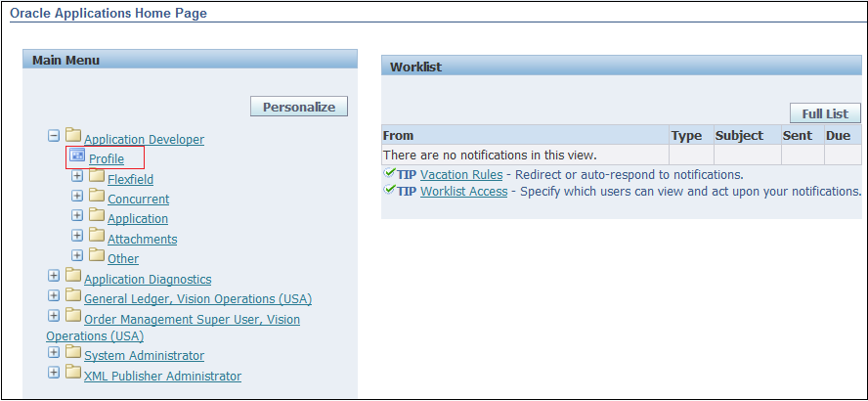Image resolution: width=868 pixels, height=401 pixels.
Task: Click the Application folder icon
Action: click(x=97, y=214)
